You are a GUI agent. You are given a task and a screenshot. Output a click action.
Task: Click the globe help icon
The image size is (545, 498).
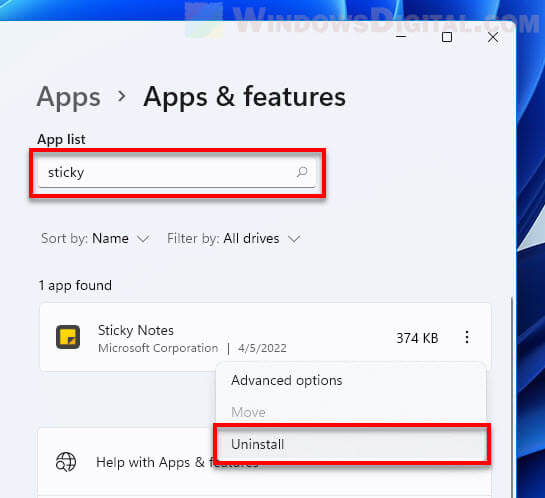66,462
